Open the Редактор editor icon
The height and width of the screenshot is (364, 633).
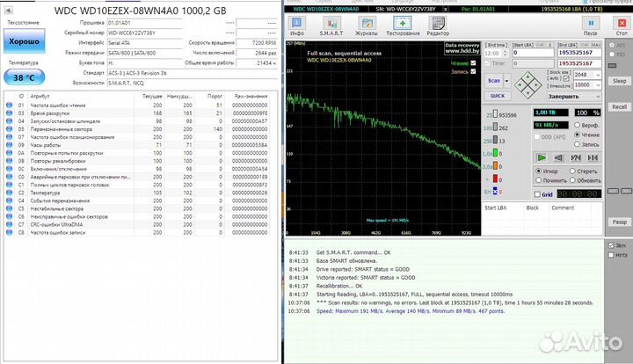(438, 24)
